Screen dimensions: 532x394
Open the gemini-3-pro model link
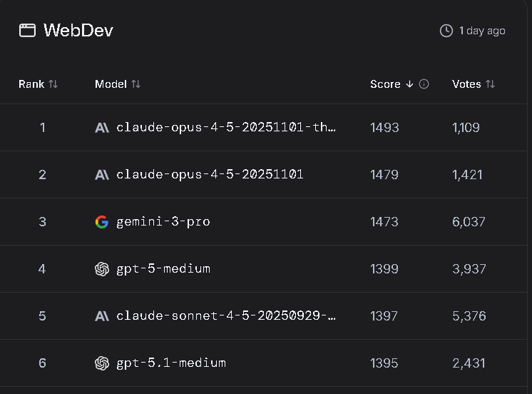pyautogui.click(x=163, y=222)
